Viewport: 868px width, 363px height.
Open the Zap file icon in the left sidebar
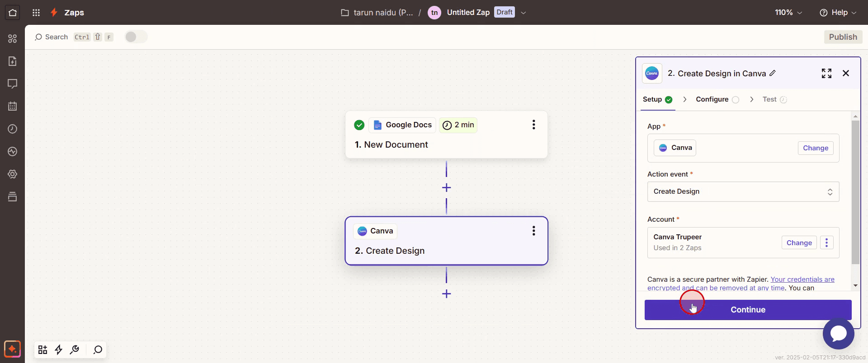[x=13, y=61]
